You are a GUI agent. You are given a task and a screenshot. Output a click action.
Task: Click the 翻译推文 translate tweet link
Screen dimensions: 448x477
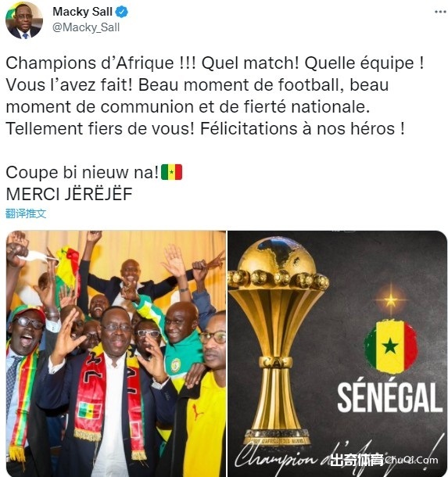[26, 213]
